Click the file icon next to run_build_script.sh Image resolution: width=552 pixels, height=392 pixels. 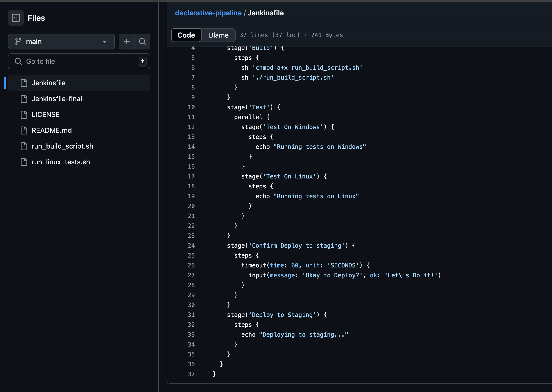click(x=24, y=146)
